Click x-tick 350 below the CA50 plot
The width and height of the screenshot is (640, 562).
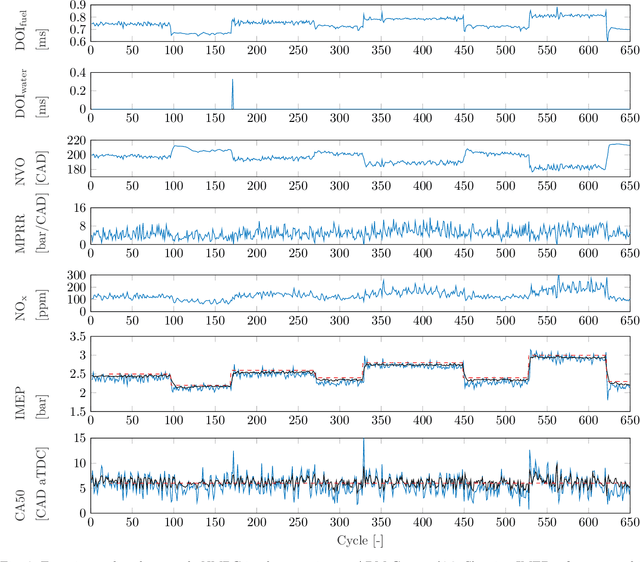click(x=381, y=522)
